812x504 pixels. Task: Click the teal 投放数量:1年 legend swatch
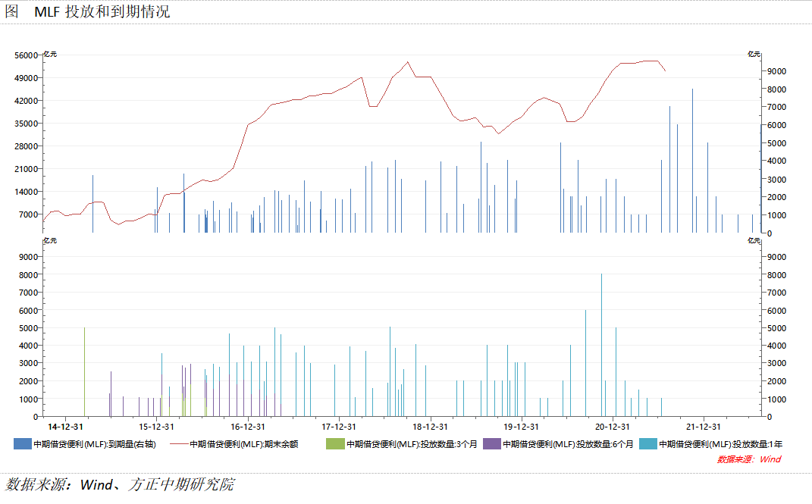pyautogui.click(x=647, y=443)
